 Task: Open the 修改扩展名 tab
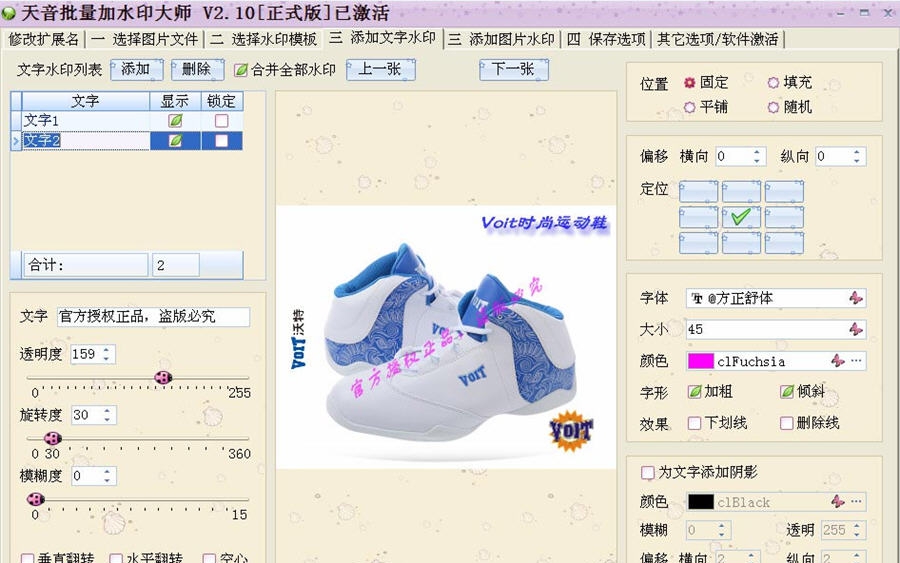(x=44, y=39)
